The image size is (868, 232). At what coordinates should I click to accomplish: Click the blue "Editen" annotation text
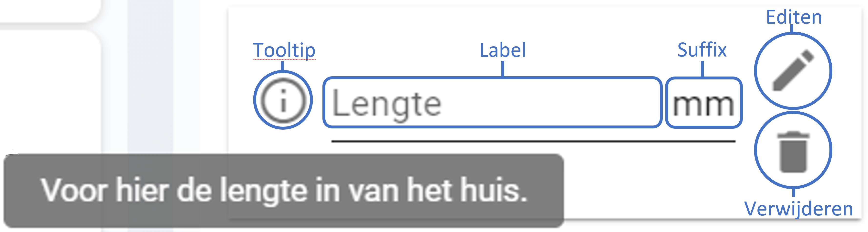coord(794,17)
